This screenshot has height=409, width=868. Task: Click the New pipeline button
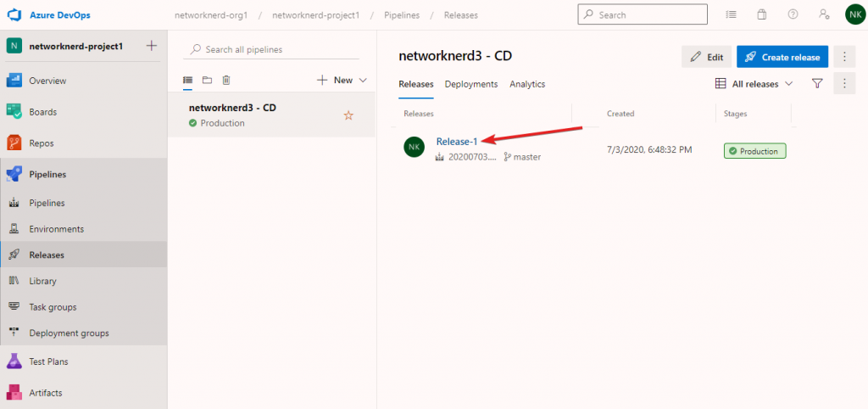[335, 81]
